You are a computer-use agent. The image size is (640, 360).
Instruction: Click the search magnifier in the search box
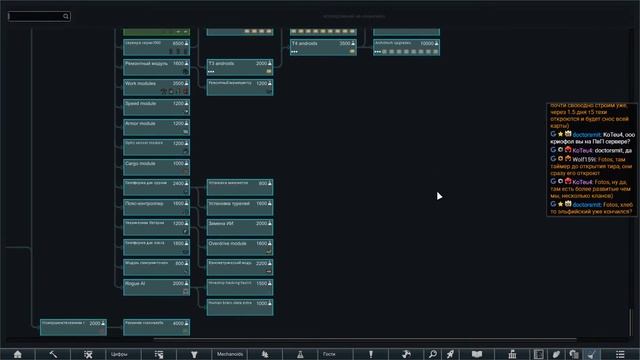pyautogui.click(x=65, y=16)
